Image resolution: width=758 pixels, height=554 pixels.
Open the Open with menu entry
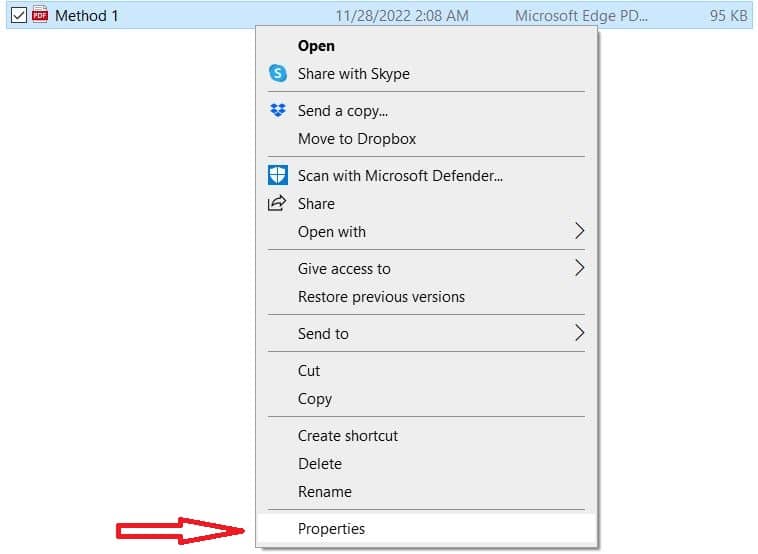[x=426, y=232]
